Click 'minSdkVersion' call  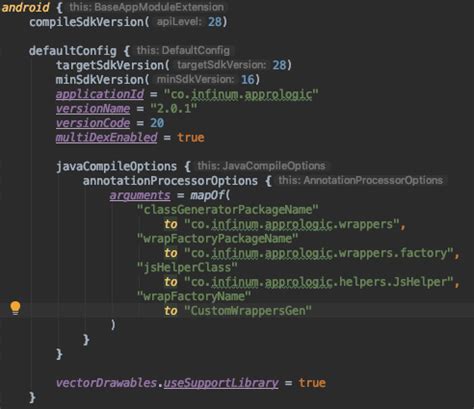click(x=100, y=80)
